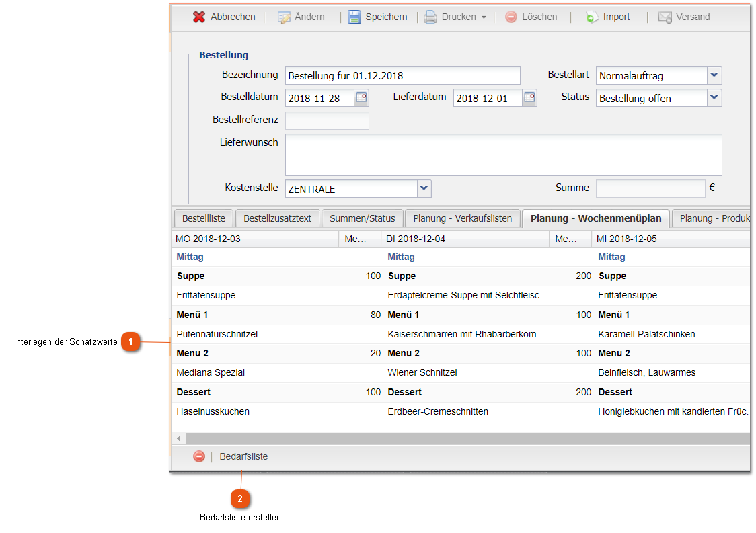Screen dimensions: 756x533
Task: Open the Bestellart dropdown
Action: [x=714, y=75]
